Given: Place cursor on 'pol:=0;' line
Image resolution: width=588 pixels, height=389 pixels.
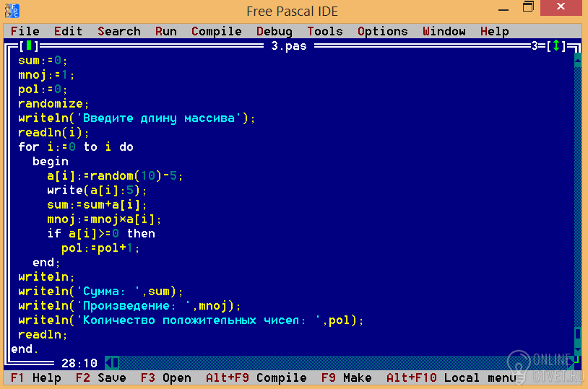Looking at the screenshot, I should [43, 89].
